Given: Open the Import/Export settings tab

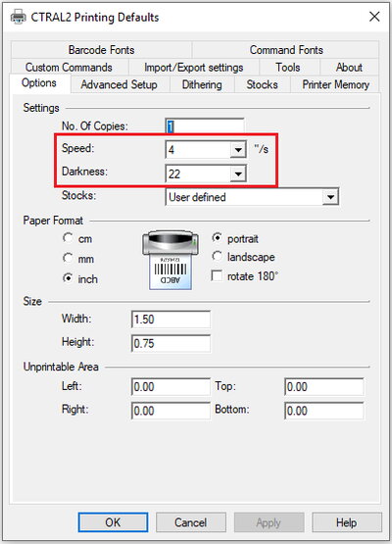Looking at the screenshot, I should [194, 67].
